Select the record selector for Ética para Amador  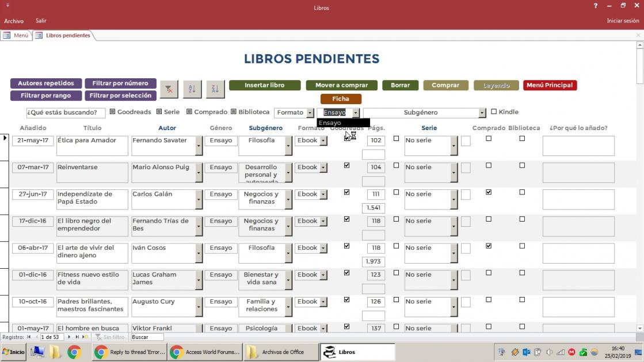[5, 147]
